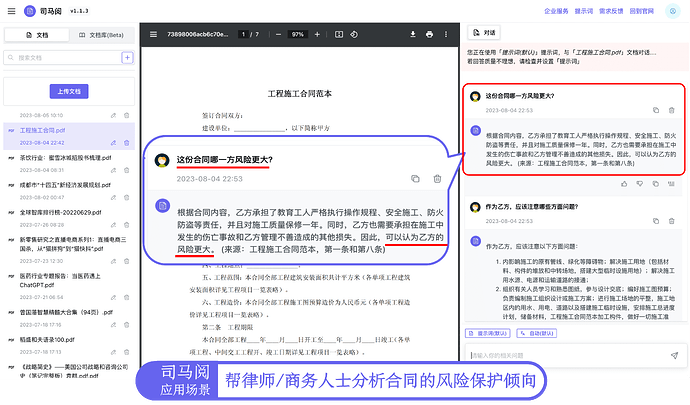The height and width of the screenshot is (405, 690).
Task: Download the PDF using the download icon
Action: [411, 33]
